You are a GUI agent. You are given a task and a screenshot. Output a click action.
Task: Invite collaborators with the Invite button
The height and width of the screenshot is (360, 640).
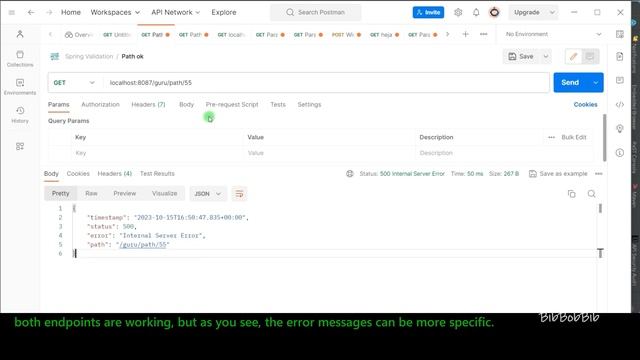coord(428,13)
